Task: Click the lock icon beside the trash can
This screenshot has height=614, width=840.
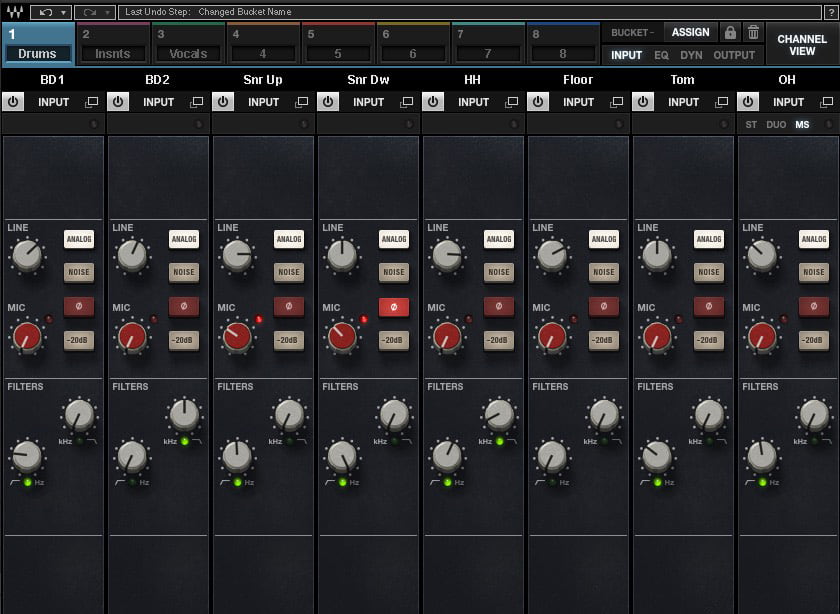Action: click(x=731, y=32)
